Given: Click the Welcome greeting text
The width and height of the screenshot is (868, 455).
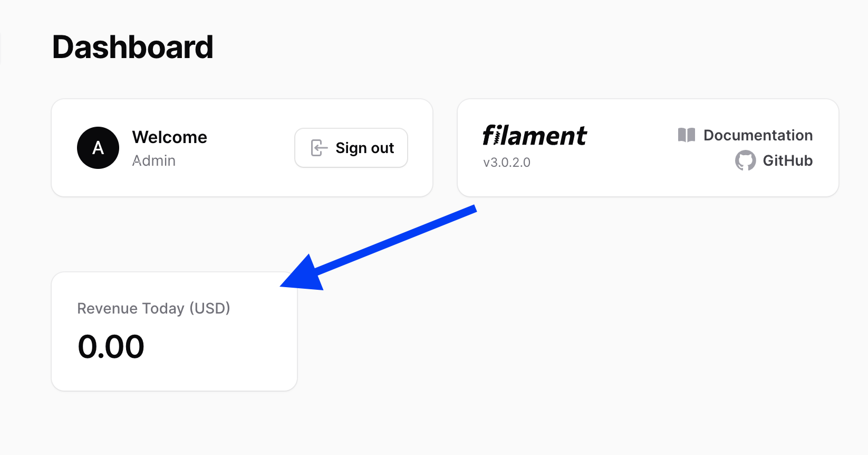Looking at the screenshot, I should click(170, 137).
